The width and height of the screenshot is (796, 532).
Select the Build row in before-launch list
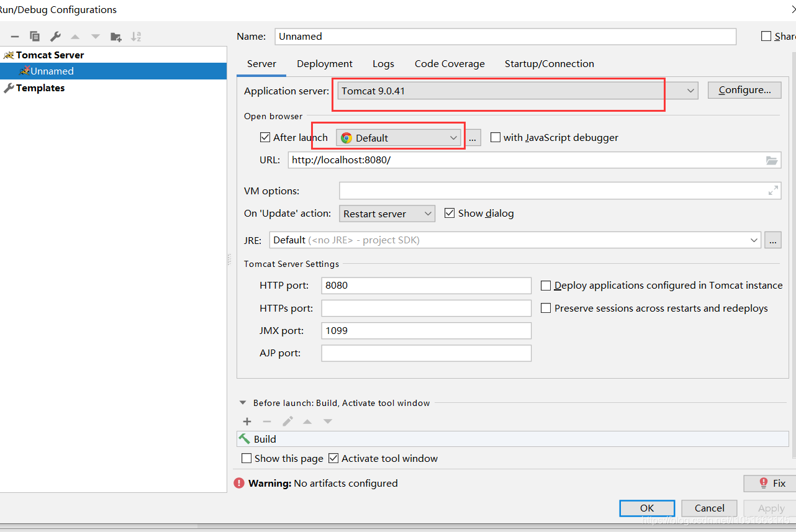click(513, 439)
